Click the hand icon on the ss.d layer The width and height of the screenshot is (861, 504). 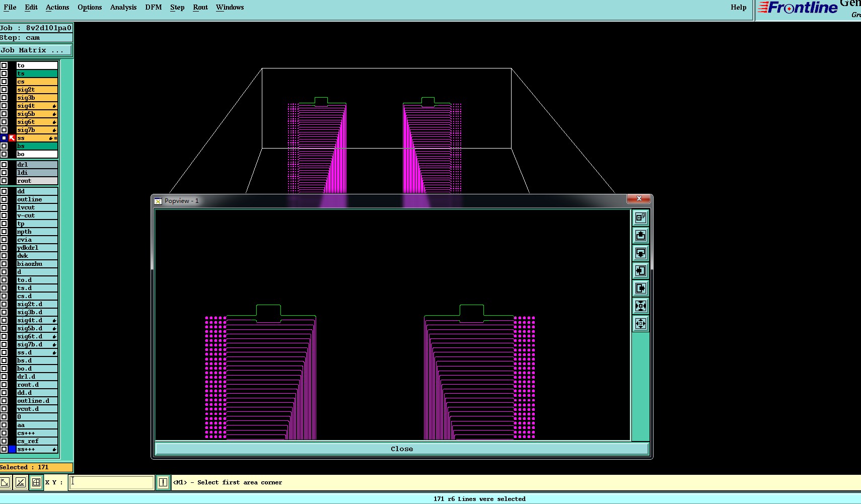point(54,352)
